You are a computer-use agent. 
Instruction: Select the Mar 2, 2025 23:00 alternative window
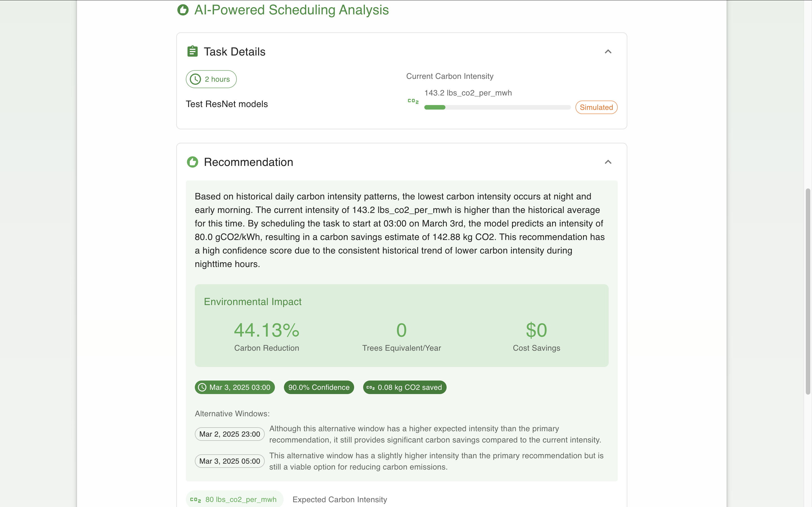tap(230, 434)
